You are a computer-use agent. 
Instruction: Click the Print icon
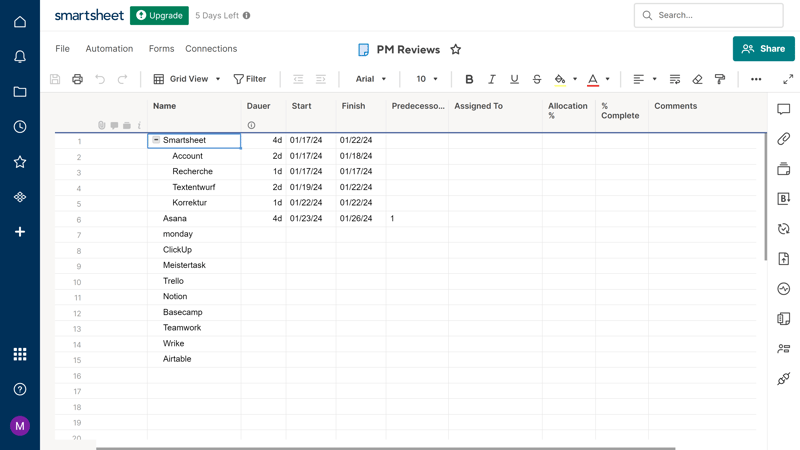78,79
